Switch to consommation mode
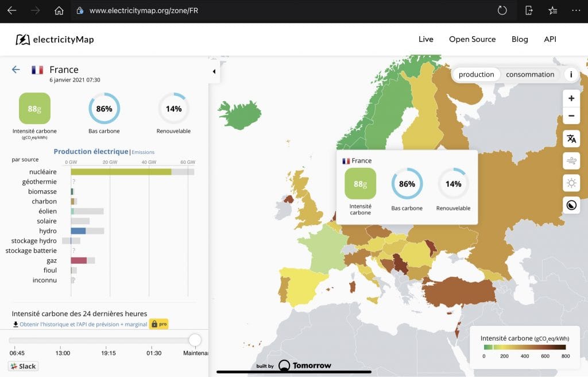The height and width of the screenshot is (377, 588). [530, 74]
